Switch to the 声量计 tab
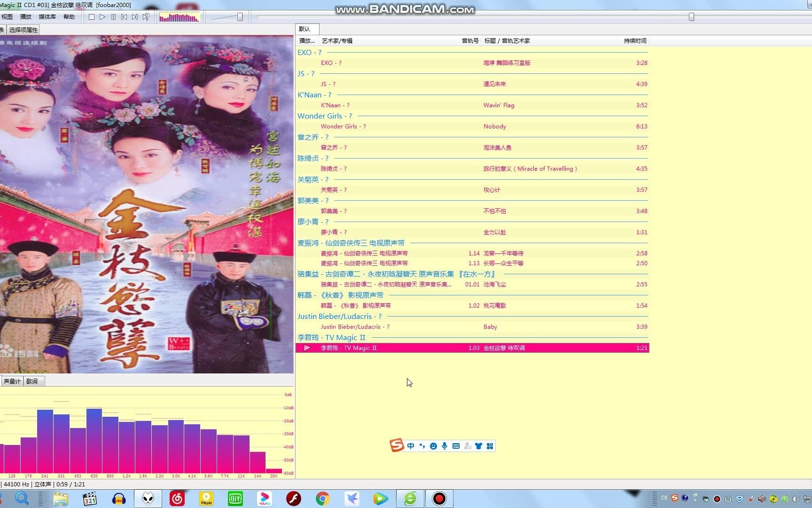The height and width of the screenshot is (508, 812). (x=12, y=381)
